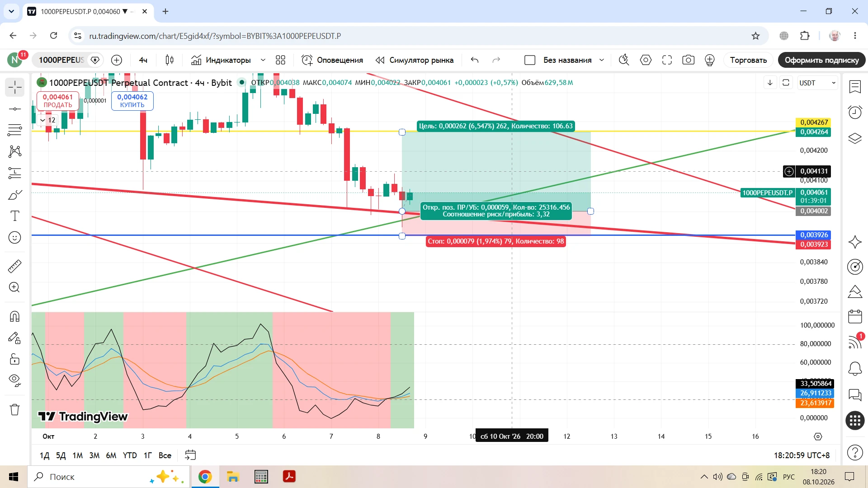This screenshot has width=868, height=488.
Task: Undo last chart action
Action: coord(474,60)
